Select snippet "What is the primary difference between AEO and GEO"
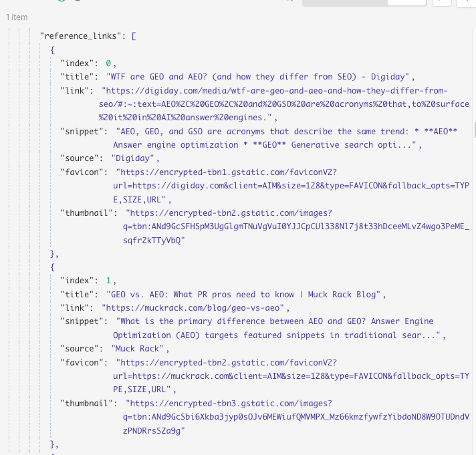 tap(277, 328)
